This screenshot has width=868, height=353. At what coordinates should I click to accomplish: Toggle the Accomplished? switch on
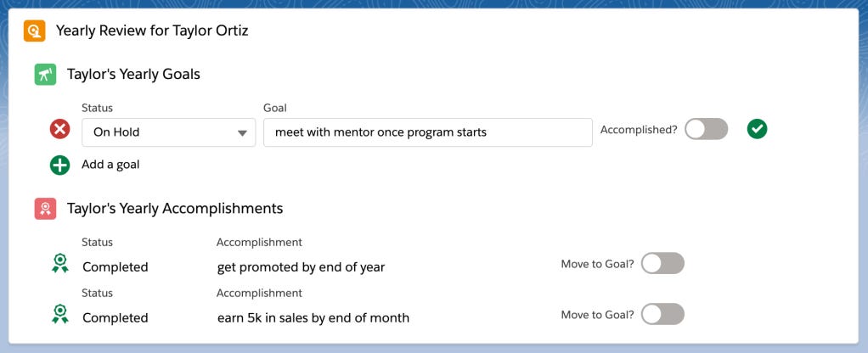706,129
